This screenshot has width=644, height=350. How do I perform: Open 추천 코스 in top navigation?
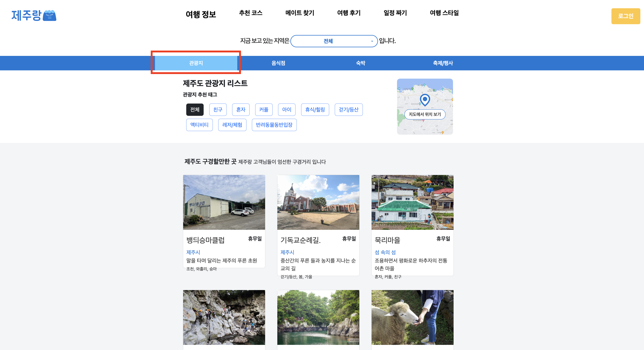(x=250, y=13)
